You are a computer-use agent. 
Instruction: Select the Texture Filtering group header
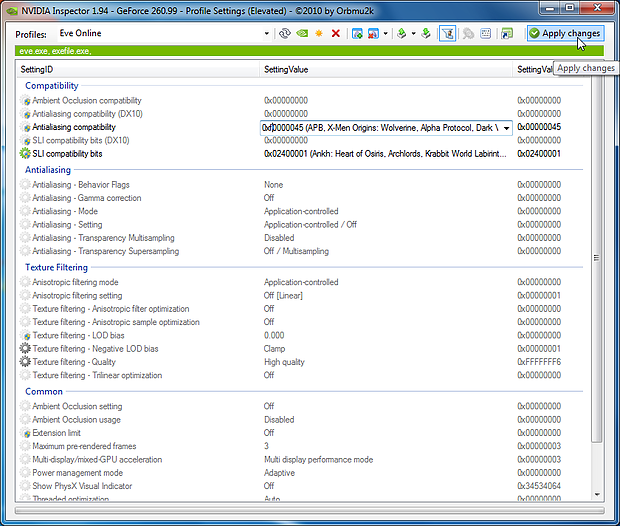click(56, 267)
